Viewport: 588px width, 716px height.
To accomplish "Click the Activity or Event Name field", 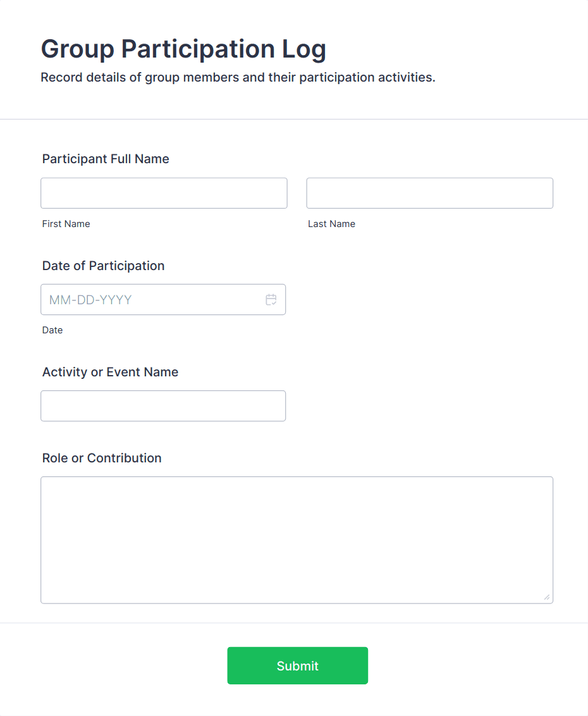I will tap(162, 405).
